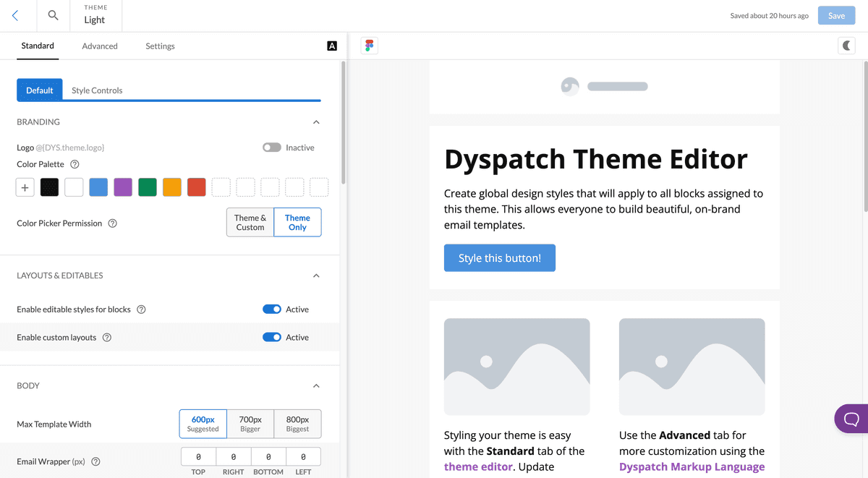Open the Style Controls tab

[x=97, y=90]
